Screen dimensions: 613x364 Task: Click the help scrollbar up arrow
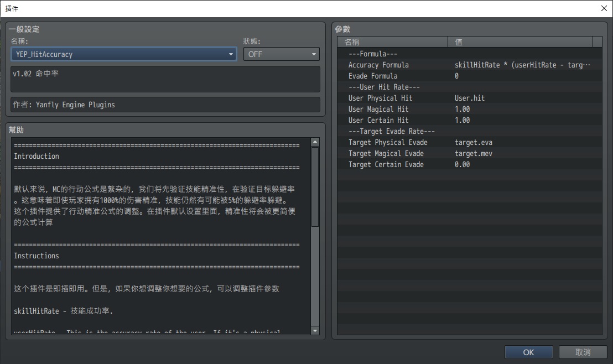(315, 142)
